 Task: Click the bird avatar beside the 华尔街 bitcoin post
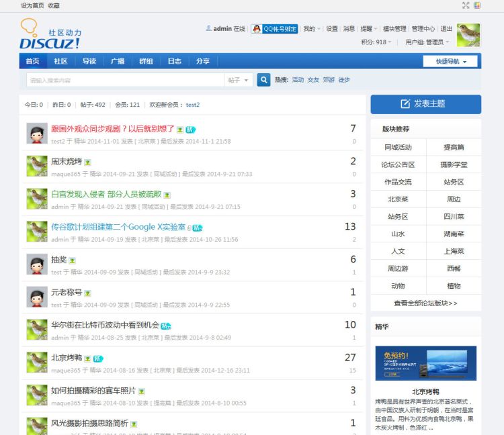37,330
